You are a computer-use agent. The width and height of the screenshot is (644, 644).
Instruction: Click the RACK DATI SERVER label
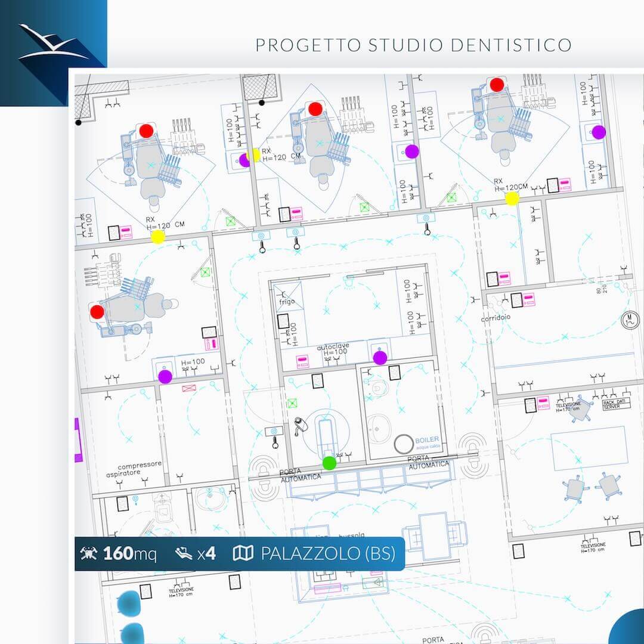click(616, 405)
